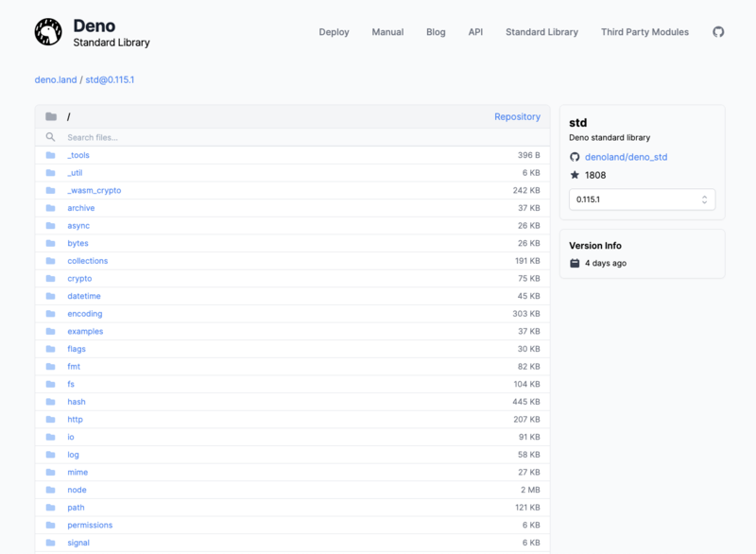
Task: Open the Blog nav item
Action: click(x=436, y=32)
